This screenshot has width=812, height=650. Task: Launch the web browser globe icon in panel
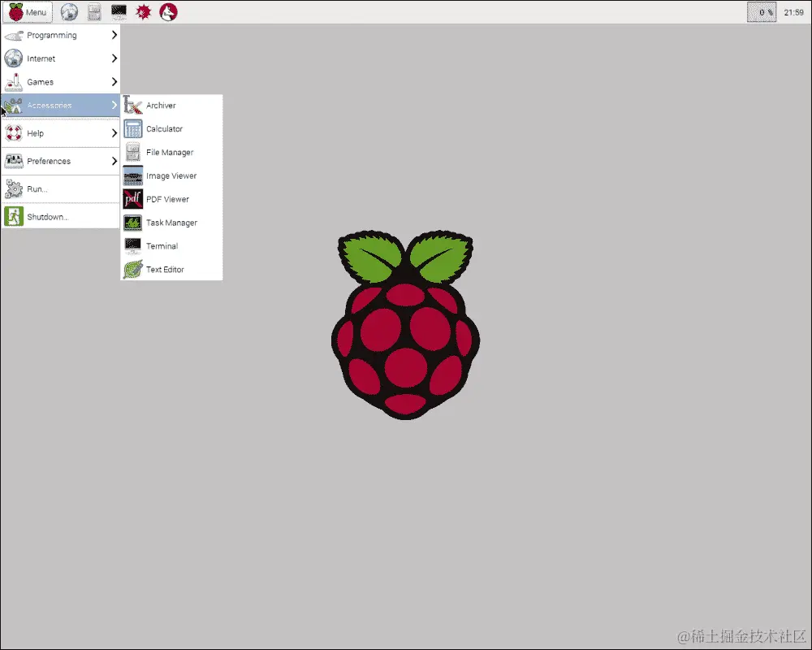click(x=69, y=12)
